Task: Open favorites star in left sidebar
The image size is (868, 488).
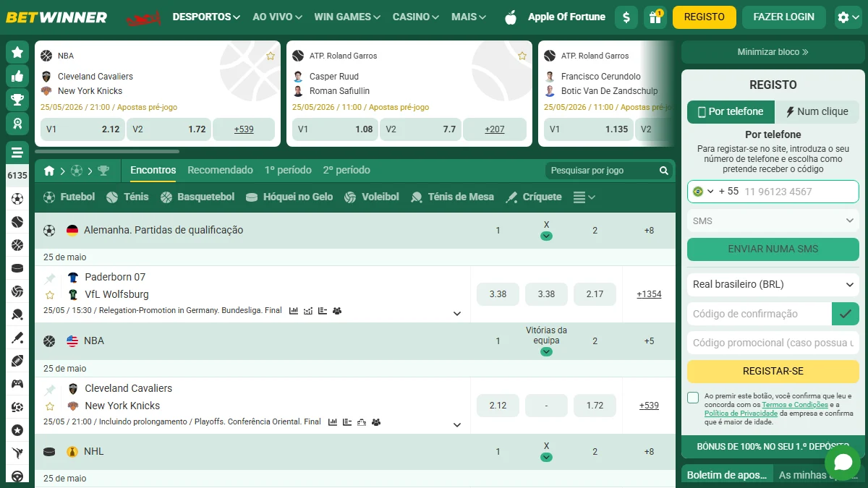Action: 17,52
